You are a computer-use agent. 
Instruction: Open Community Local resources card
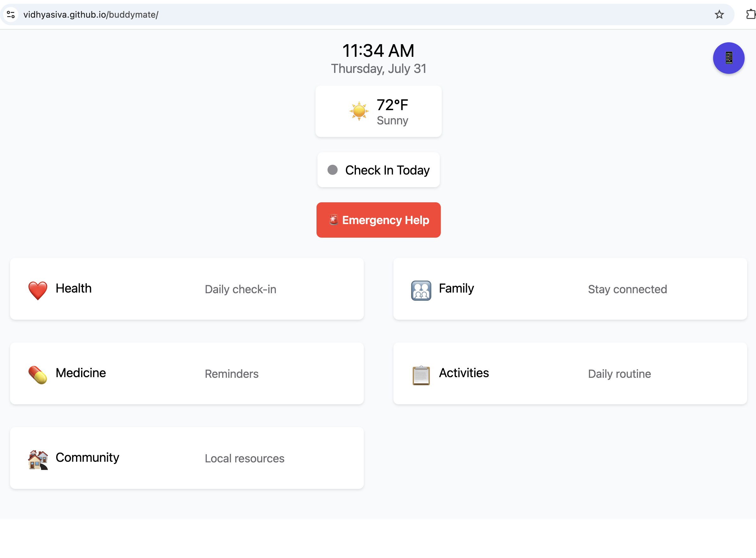pyautogui.click(x=187, y=458)
